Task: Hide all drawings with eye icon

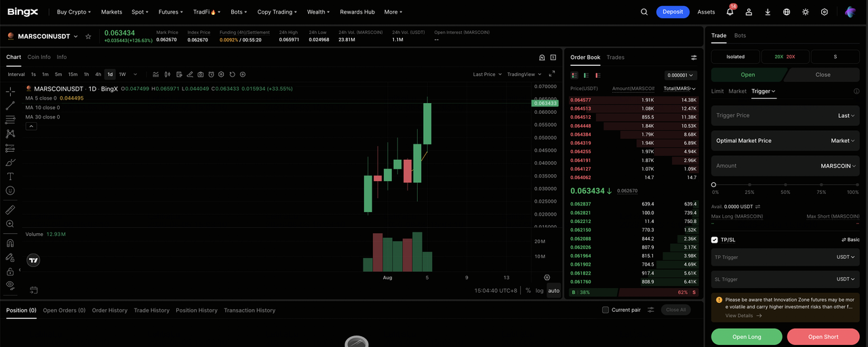Action: click(10, 285)
